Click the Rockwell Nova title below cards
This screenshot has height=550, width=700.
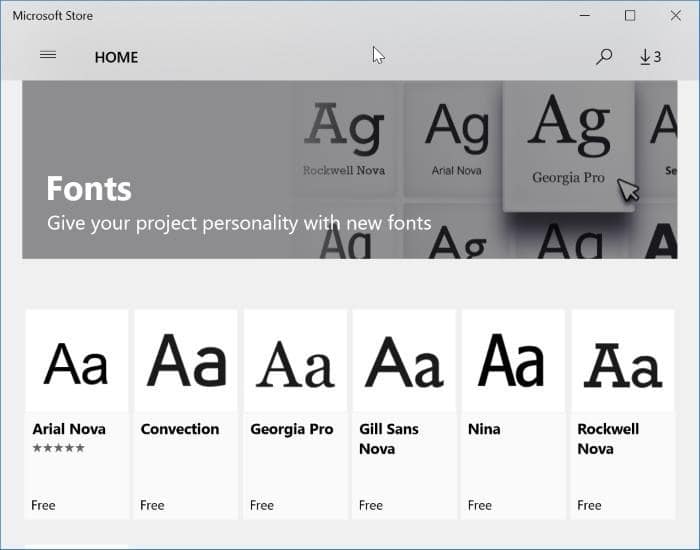point(608,439)
